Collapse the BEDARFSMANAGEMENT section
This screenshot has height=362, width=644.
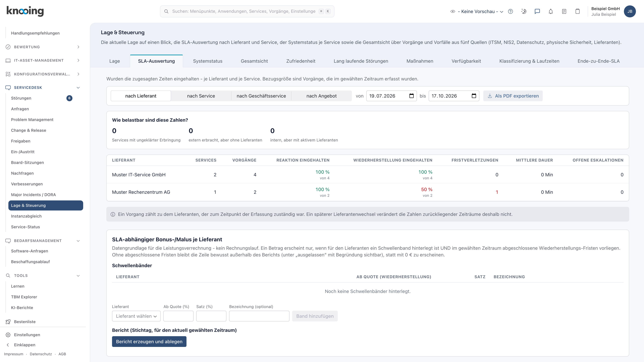pyautogui.click(x=43, y=241)
